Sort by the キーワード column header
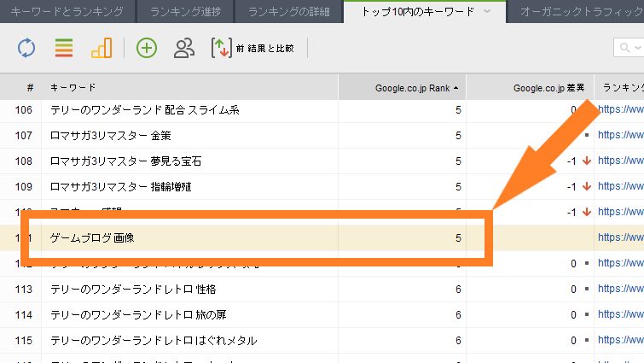This screenshot has width=644, height=363. [73, 88]
